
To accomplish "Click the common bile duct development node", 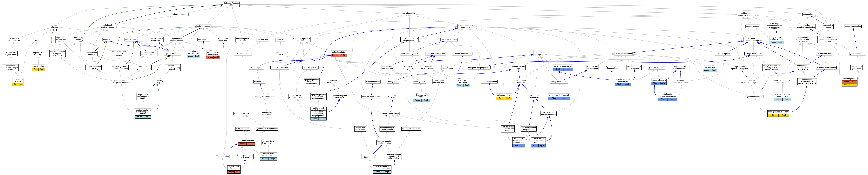I will click(x=681, y=81).
